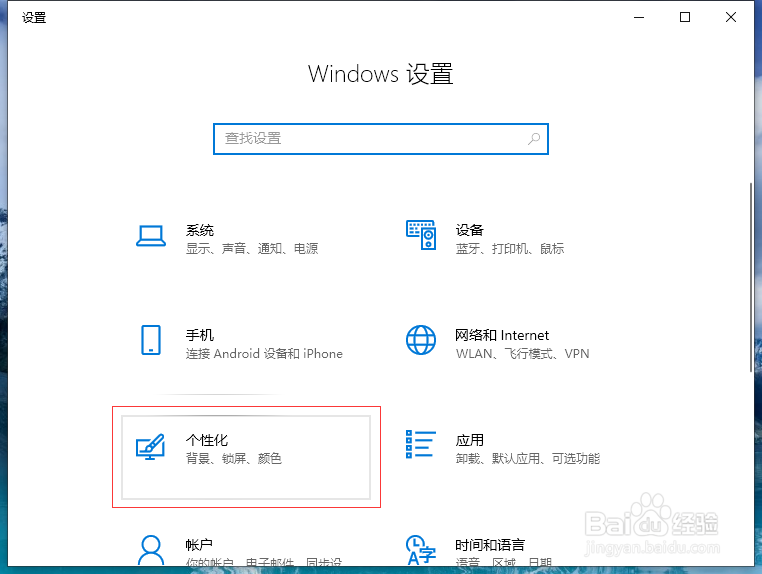762x574 pixels.
Task: Click the 系统 heading text
Action: pyautogui.click(x=200, y=230)
